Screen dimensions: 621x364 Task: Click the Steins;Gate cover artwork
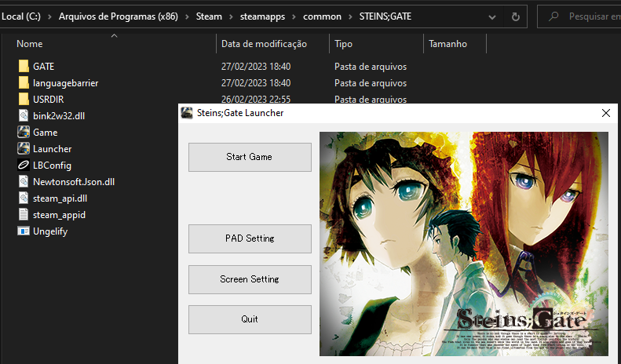pyautogui.click(x=464, y=244)
